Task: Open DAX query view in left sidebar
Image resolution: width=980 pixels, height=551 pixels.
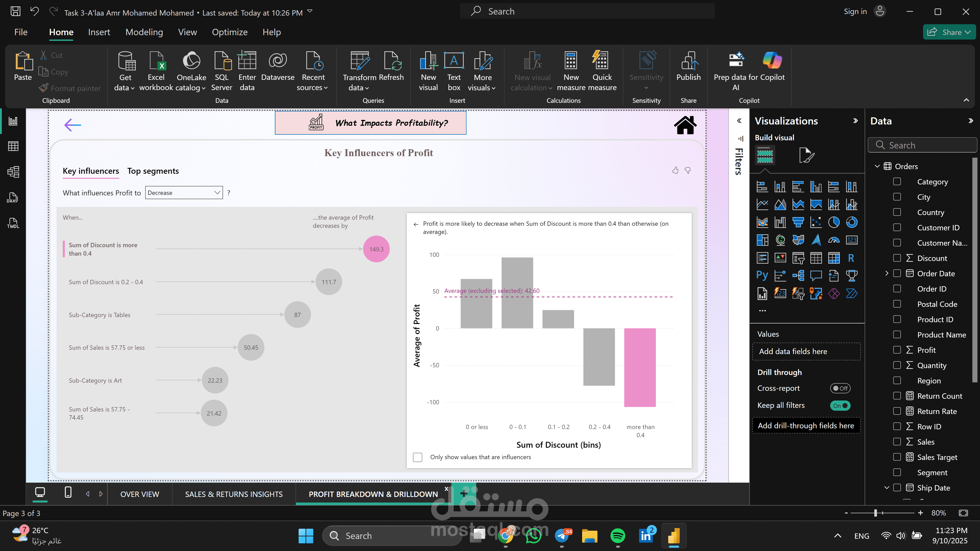Action: pos(13,197)
